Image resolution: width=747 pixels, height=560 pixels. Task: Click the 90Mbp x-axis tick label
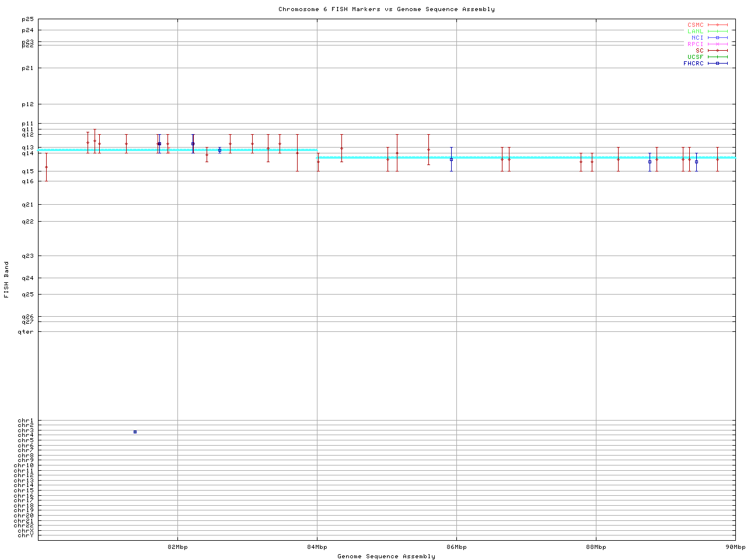point(735,547)
